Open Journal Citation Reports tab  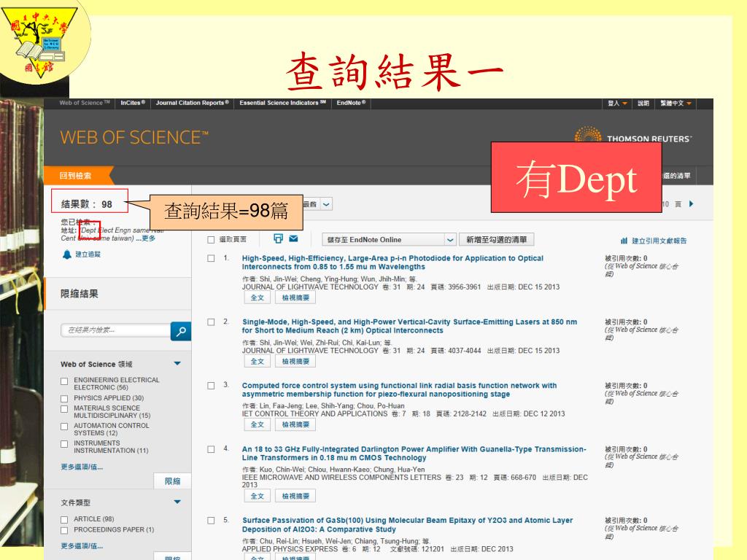193,103
